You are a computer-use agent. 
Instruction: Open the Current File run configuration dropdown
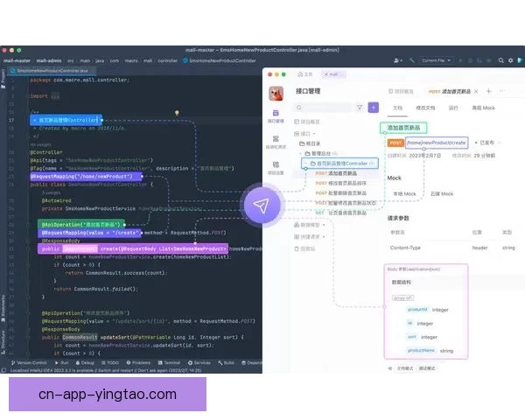click(437, 60)
